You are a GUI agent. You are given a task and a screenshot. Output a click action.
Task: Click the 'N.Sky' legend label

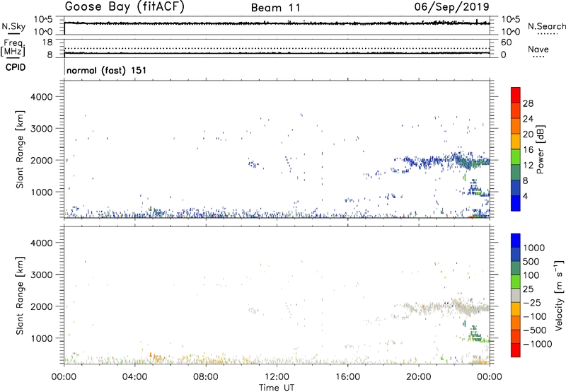pyautogui.click(x=13, y=26)
